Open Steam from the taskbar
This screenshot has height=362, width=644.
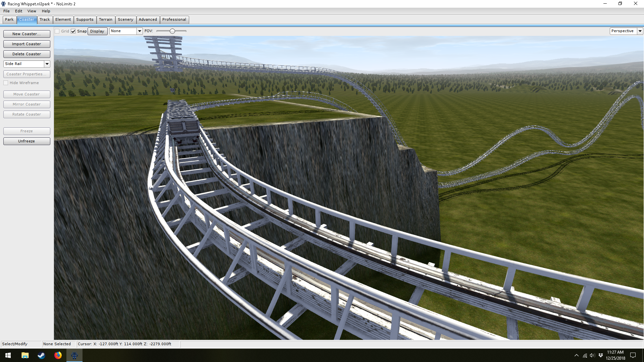point(41,355)
